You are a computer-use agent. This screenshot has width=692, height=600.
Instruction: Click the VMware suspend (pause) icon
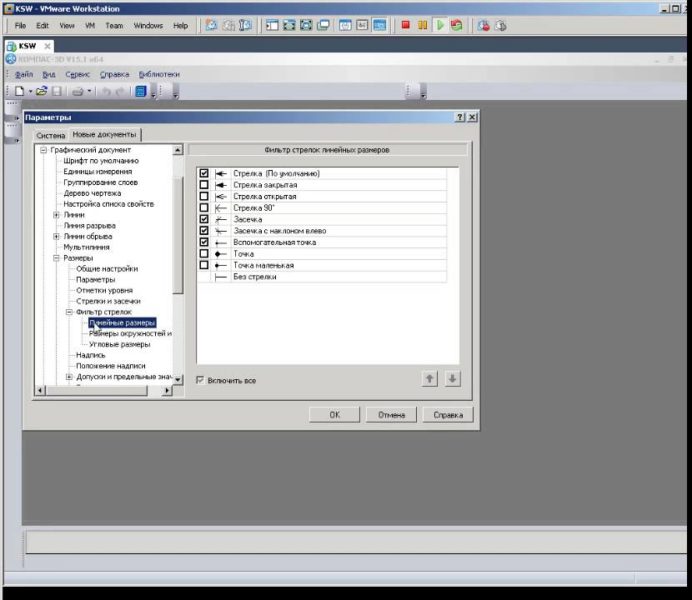click(423, 25)
